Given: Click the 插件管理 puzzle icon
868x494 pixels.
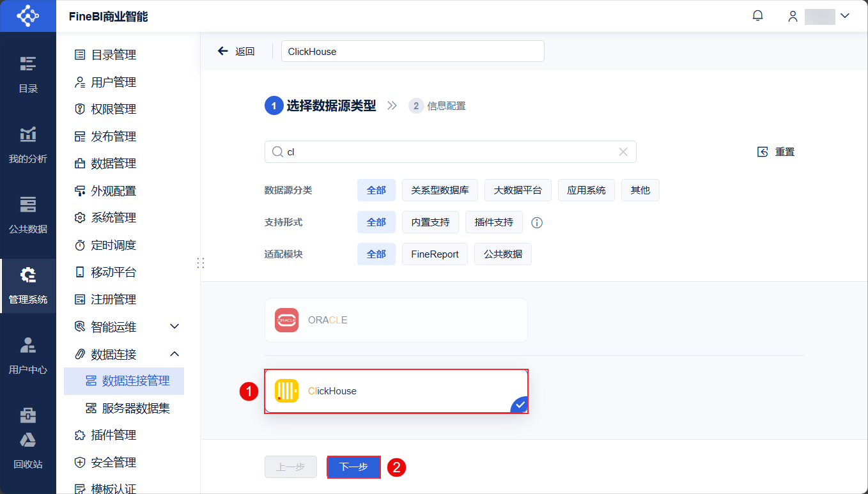Looking at the screenshot, I should coord(80,435).
